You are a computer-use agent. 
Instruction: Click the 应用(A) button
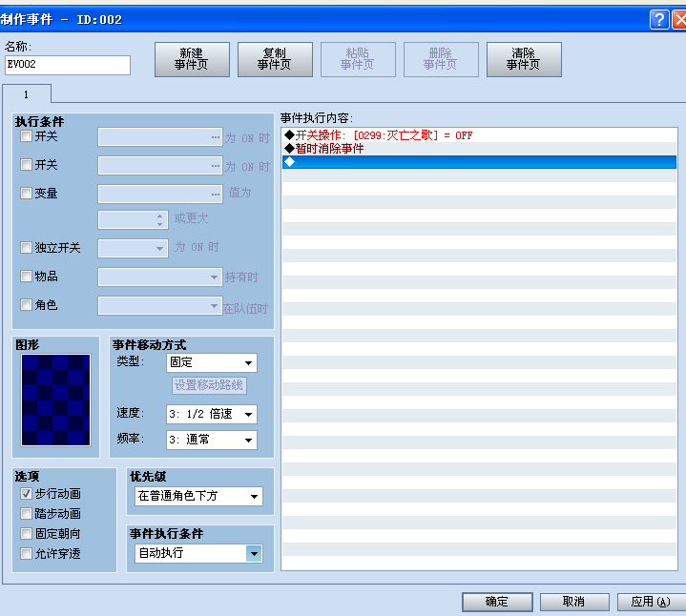coord(651,602)
